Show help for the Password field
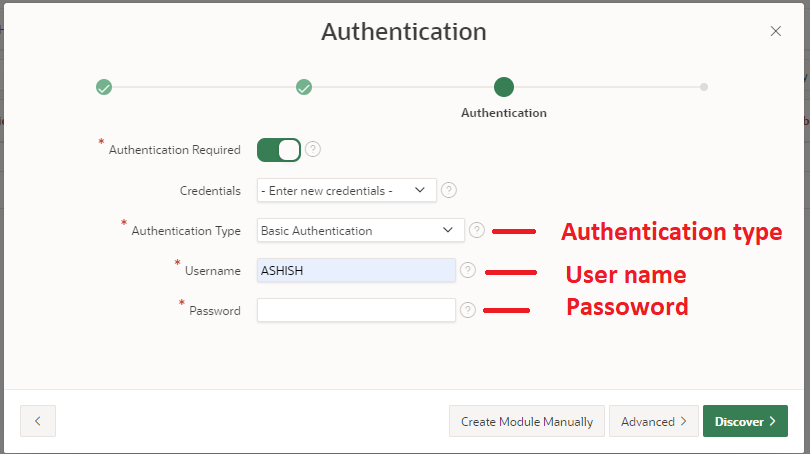The image size is (810, 454). 467,310
